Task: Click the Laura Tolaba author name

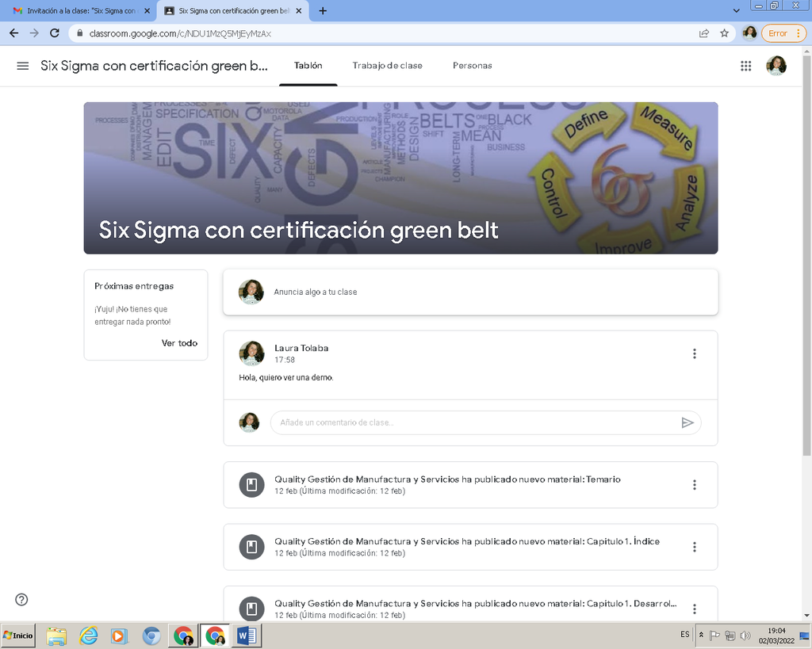Action: pyautogui.click(x=301, y=349)
